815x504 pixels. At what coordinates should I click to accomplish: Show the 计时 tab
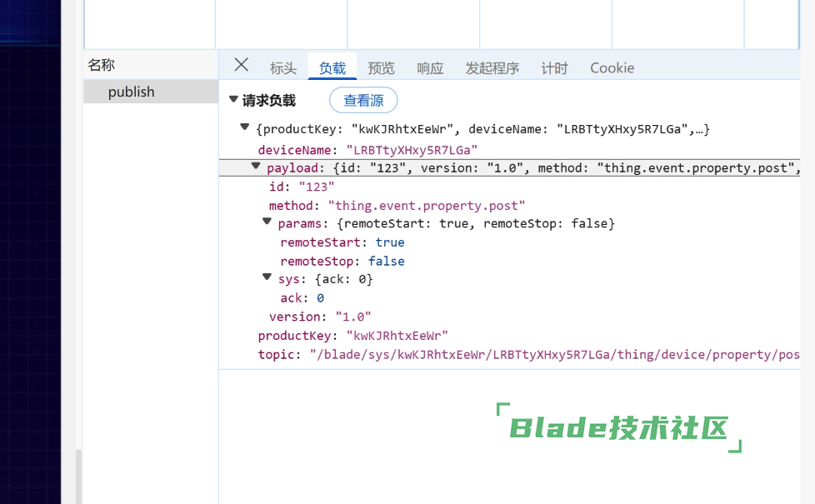(554, 68)
